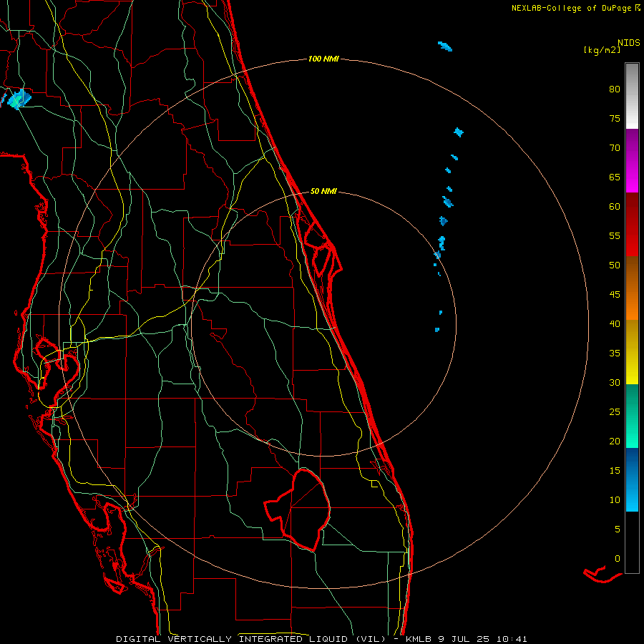Click the KMLB radar station identifier
The image size is (644, 644).
click(x=419, y=639)
